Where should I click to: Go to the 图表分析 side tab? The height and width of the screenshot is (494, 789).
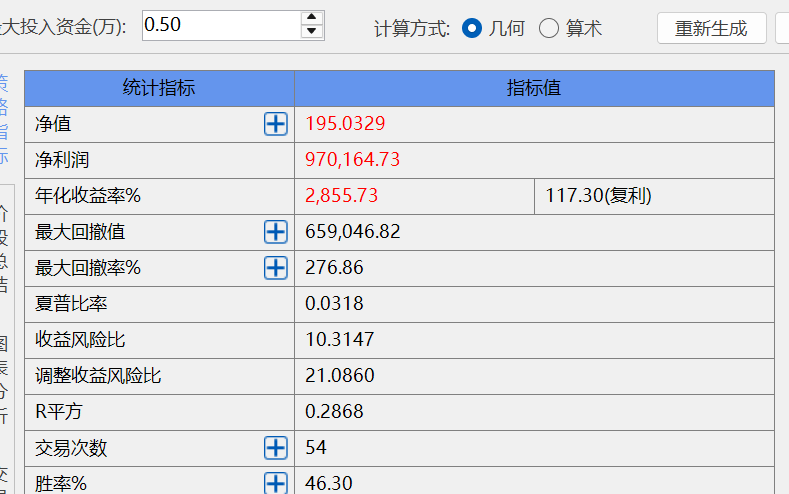[4, 378]
